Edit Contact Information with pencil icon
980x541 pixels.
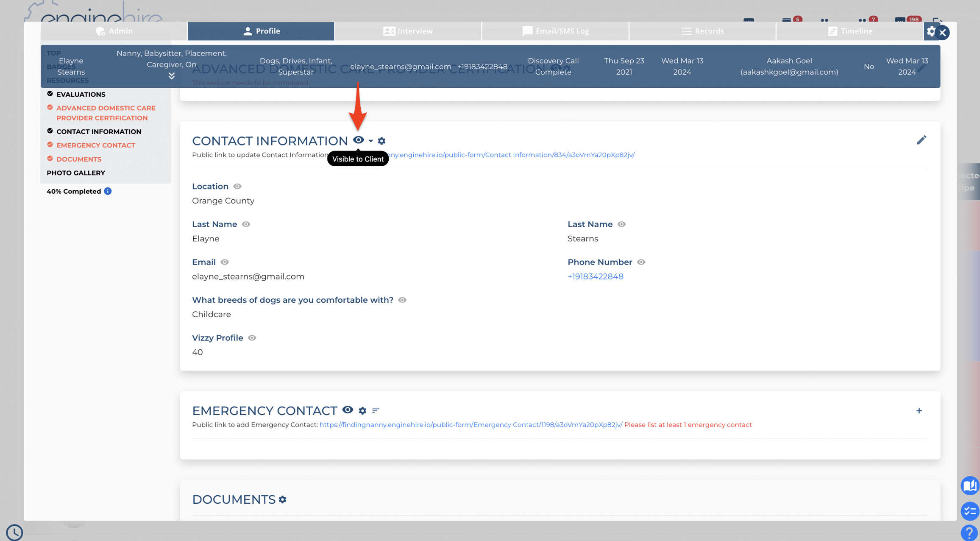(x=922, y=140)
